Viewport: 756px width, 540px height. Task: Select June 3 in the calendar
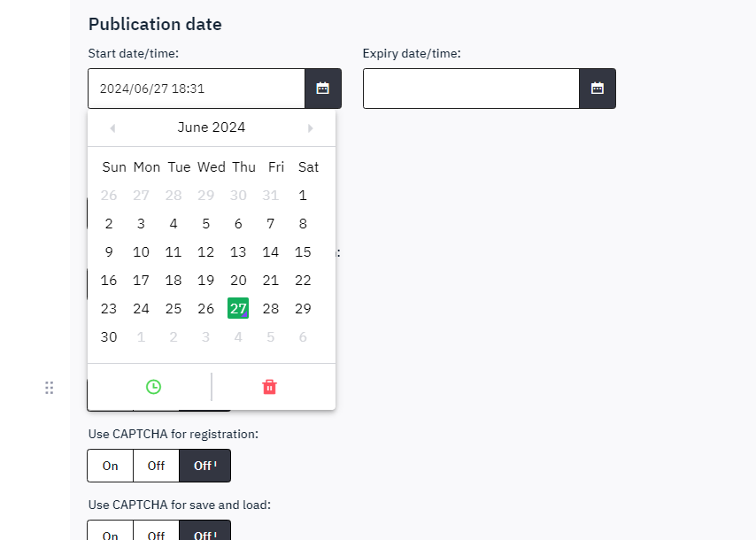(x=141, y=224)
